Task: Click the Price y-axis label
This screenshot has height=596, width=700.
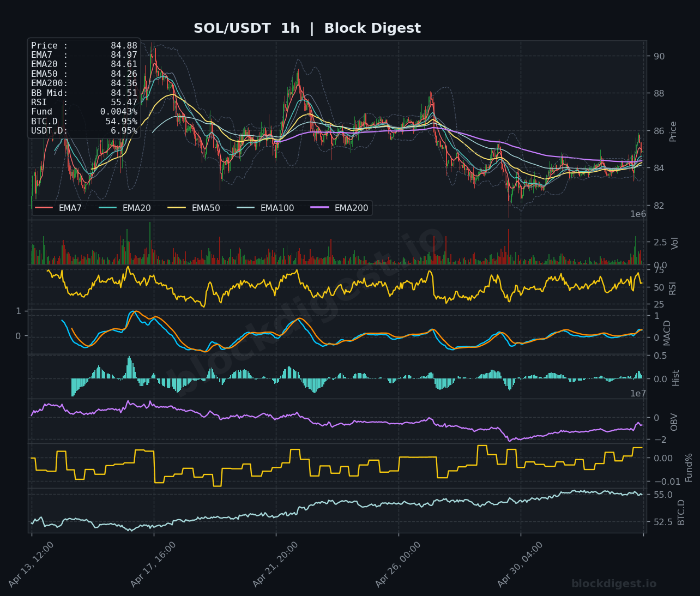Action: click(673, 131)
